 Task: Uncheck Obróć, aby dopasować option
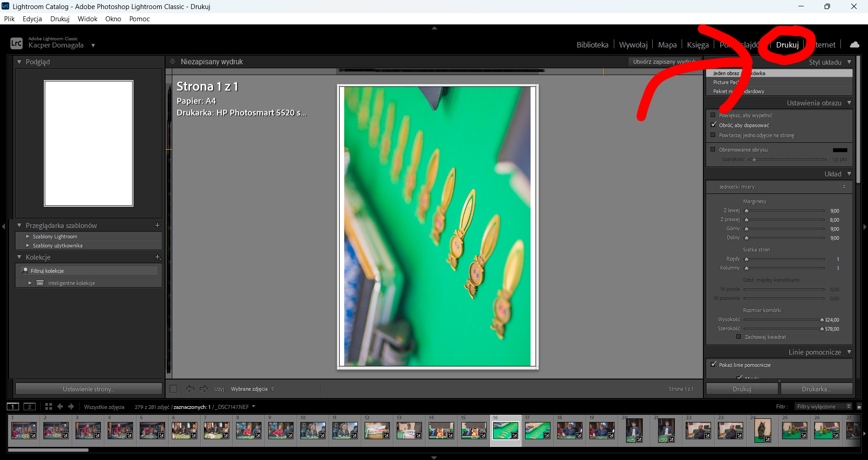point(713,125)
